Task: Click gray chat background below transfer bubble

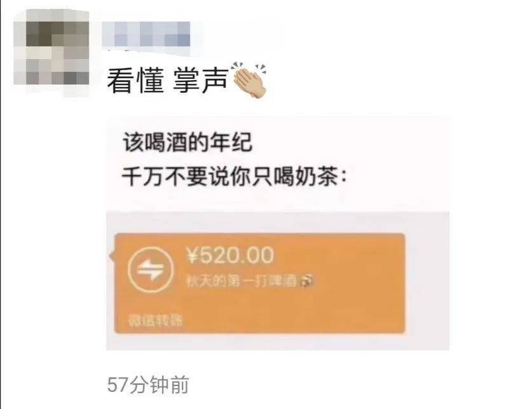Action: (x=278, y=342)
